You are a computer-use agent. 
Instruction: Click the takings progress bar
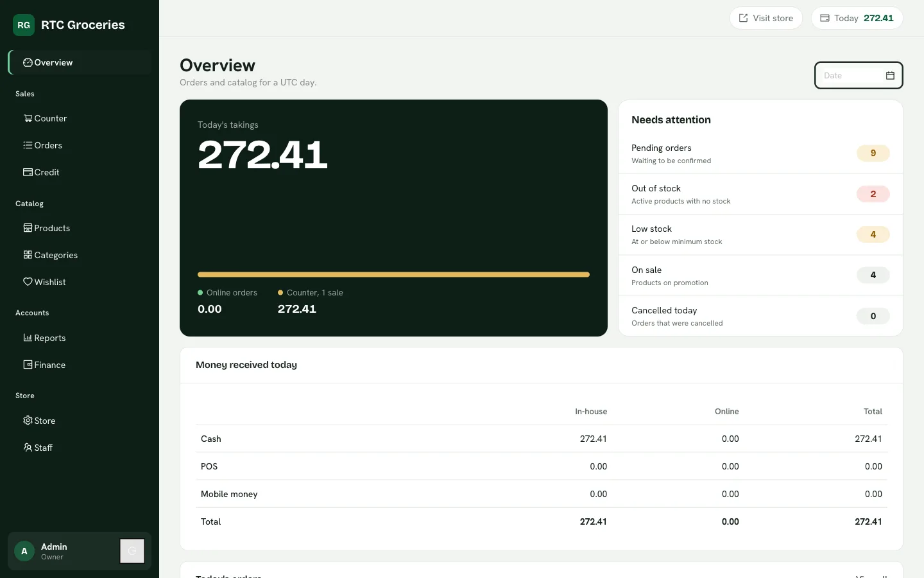[393, 275]
